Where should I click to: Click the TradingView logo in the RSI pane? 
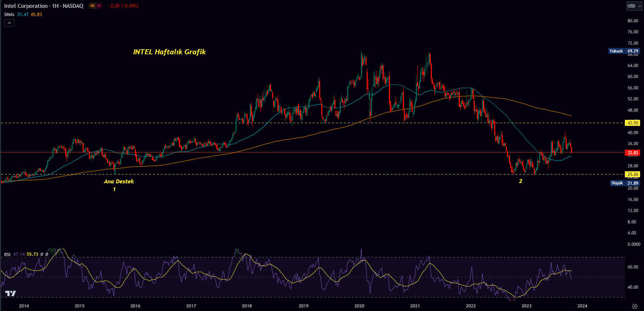click(x=10, y=293)
